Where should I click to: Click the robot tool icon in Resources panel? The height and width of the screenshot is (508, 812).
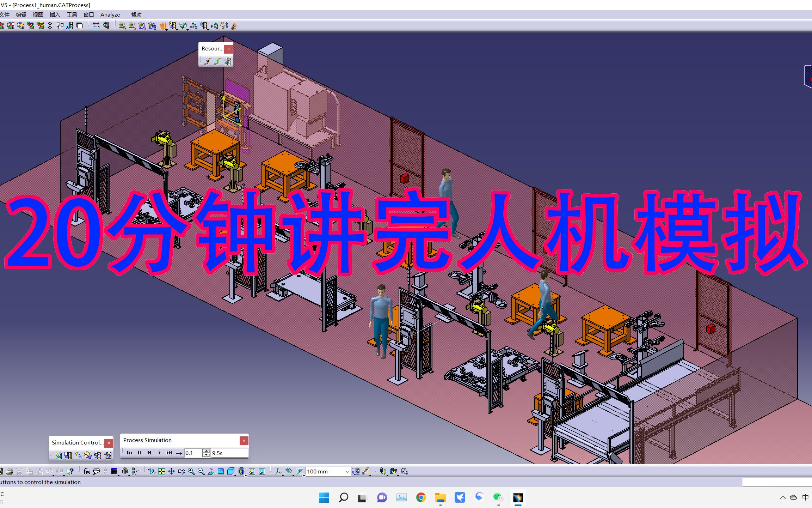(x=209, y=61)
